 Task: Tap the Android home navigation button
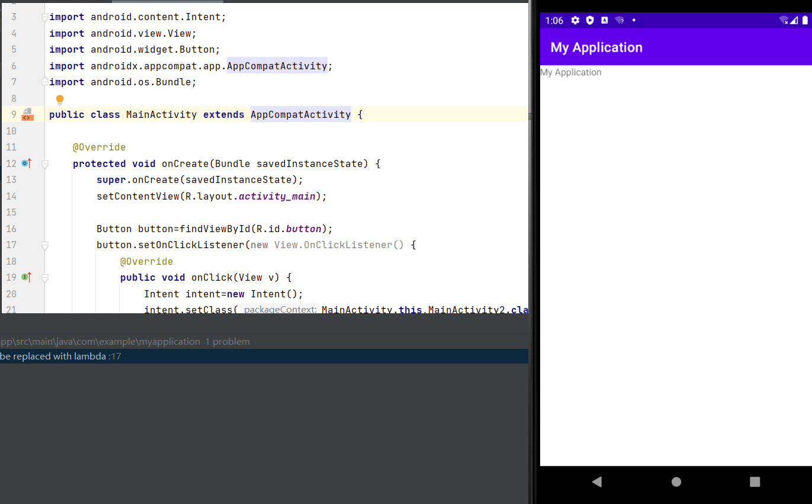click(676, 481)
